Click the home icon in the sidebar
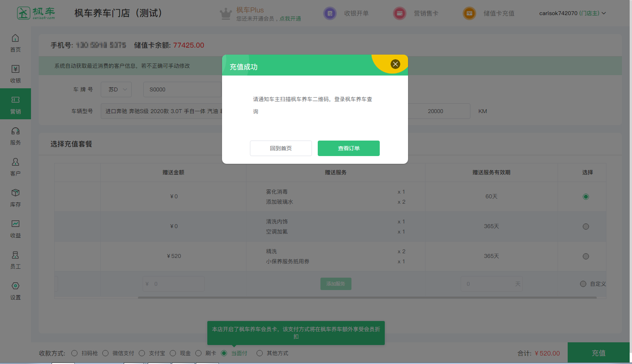This screenshot has height=364, width=632. click(x=15, y=38)
